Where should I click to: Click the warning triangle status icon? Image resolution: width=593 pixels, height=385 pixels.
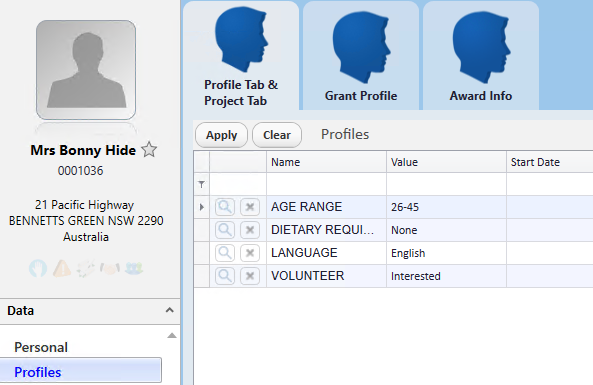point(62,268)
